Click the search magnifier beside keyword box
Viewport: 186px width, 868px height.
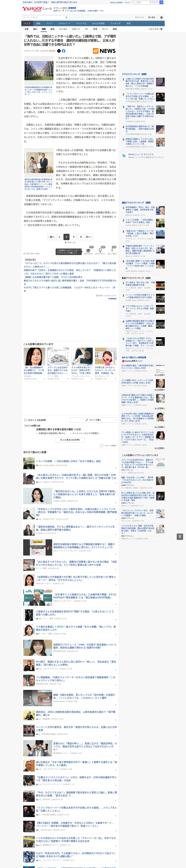coord(66,18)
